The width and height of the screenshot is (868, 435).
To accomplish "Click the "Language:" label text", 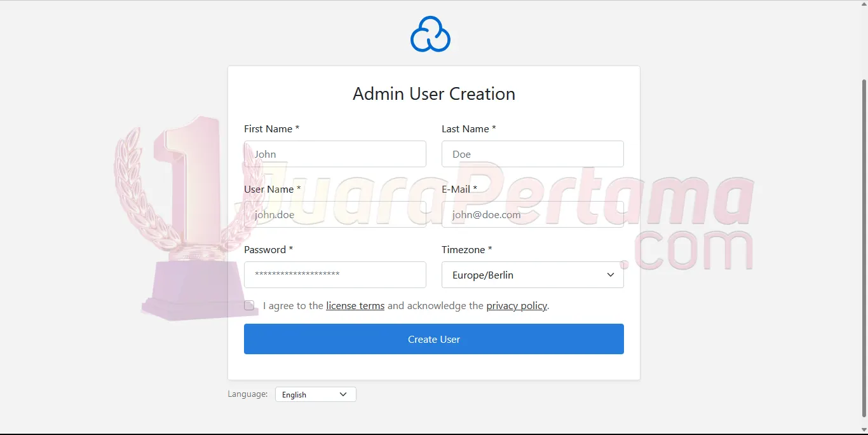I will [x=247, y=394].
